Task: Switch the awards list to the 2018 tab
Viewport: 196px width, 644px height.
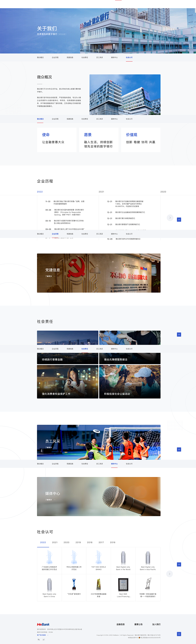Action: point(90,542)
